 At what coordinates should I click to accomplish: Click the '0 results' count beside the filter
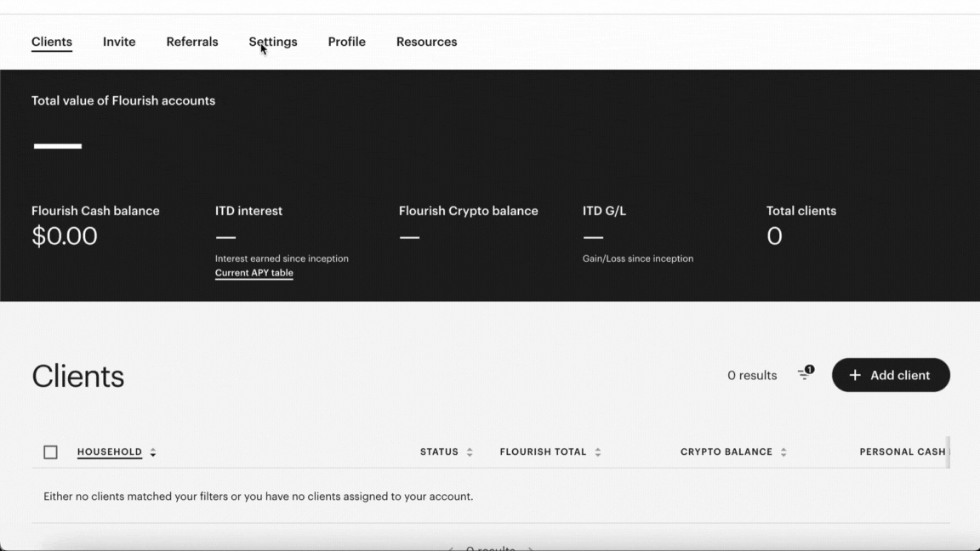point(753,376)
